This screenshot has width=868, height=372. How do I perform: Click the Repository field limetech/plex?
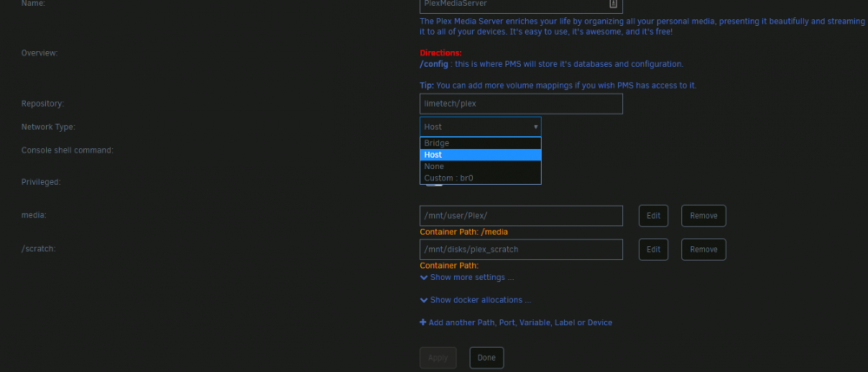click(521, 104)
